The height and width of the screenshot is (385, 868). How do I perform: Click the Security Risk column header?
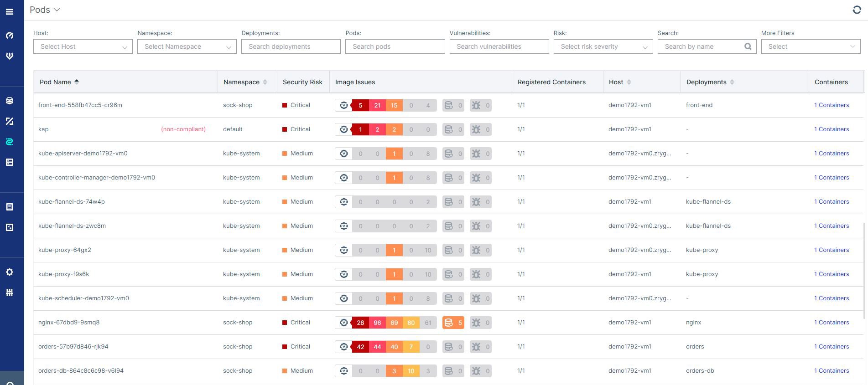coord(302,82)
